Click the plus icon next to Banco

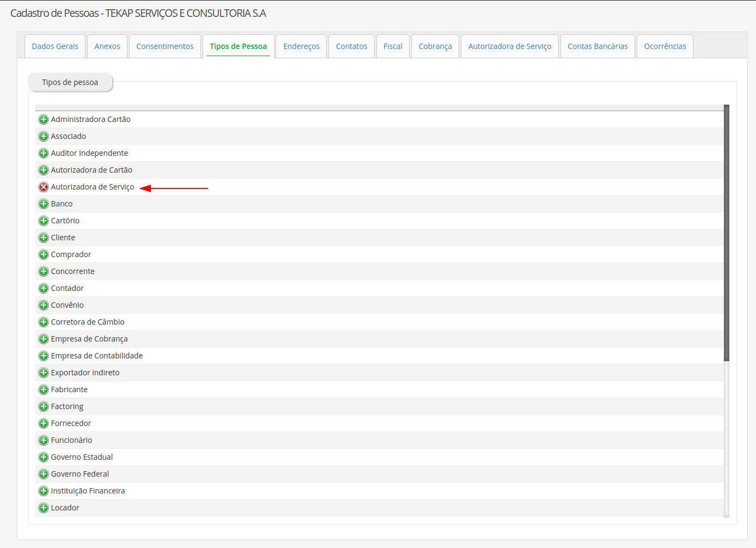pyautogui.click(x=44, y=204)
